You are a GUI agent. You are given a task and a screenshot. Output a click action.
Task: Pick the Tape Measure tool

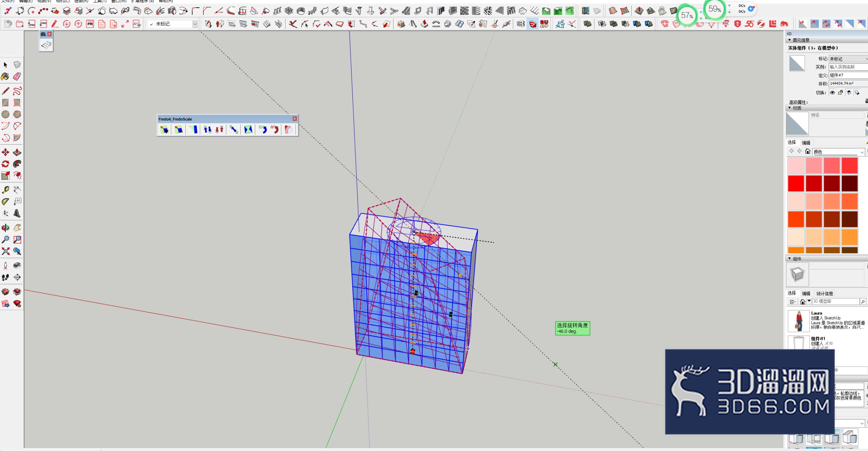[x=5, y=189]
